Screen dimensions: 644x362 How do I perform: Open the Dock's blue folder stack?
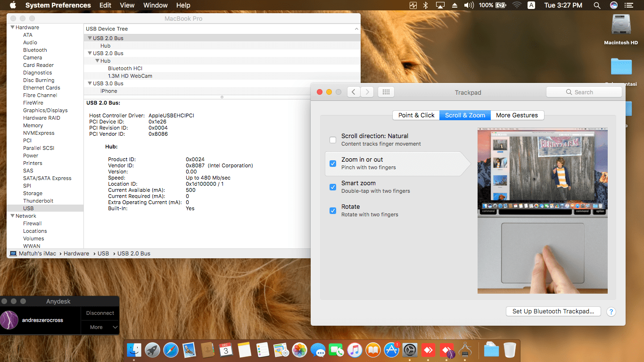click(491, 350)
